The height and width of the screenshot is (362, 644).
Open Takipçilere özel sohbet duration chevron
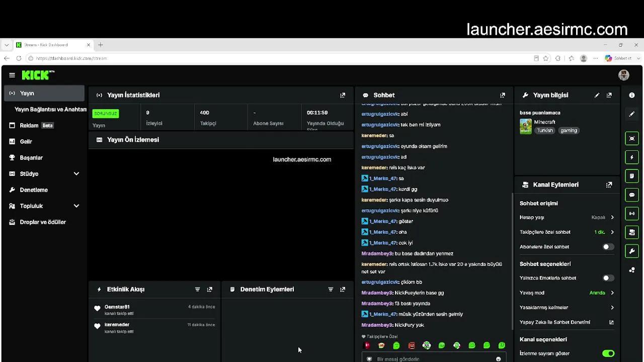tap(612, 232)
